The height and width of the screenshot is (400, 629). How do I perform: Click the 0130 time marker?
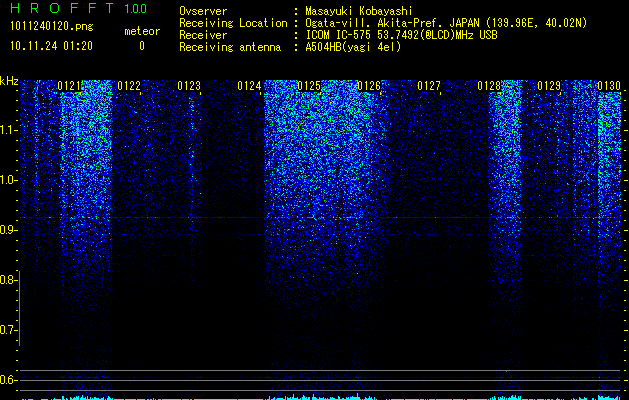pyautogui.click(x=609, y=86)
